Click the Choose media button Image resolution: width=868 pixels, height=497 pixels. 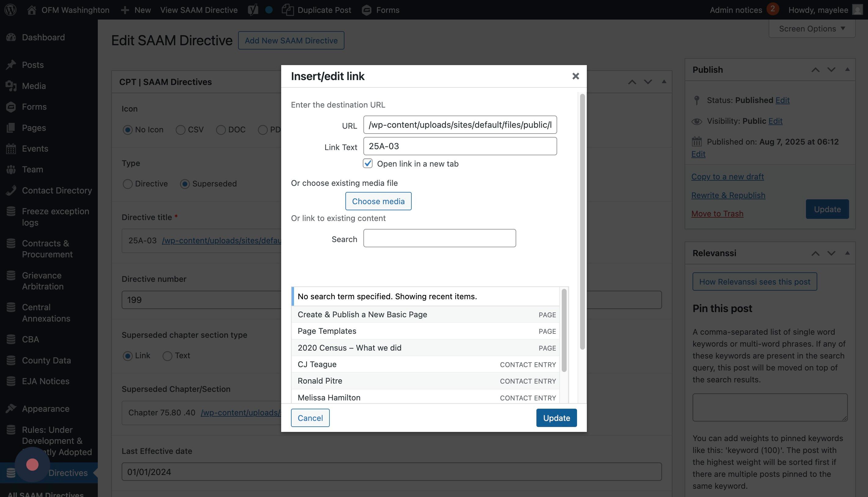[378, 201]
